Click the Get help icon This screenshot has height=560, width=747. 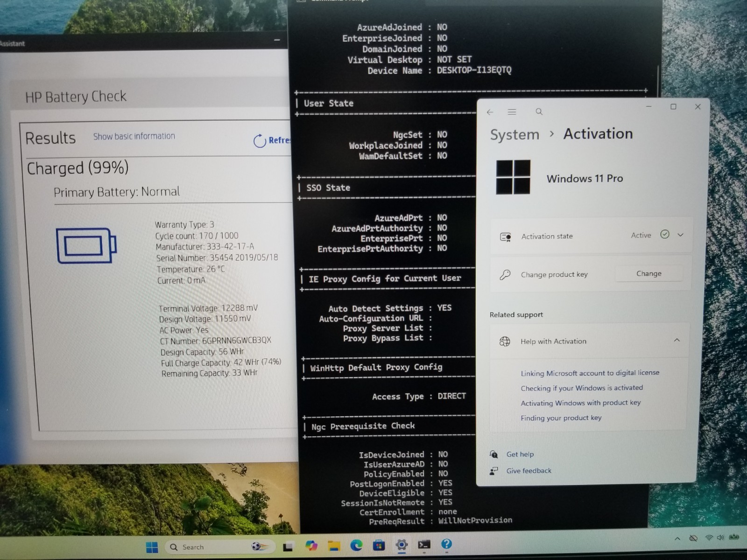pos(493,454)
